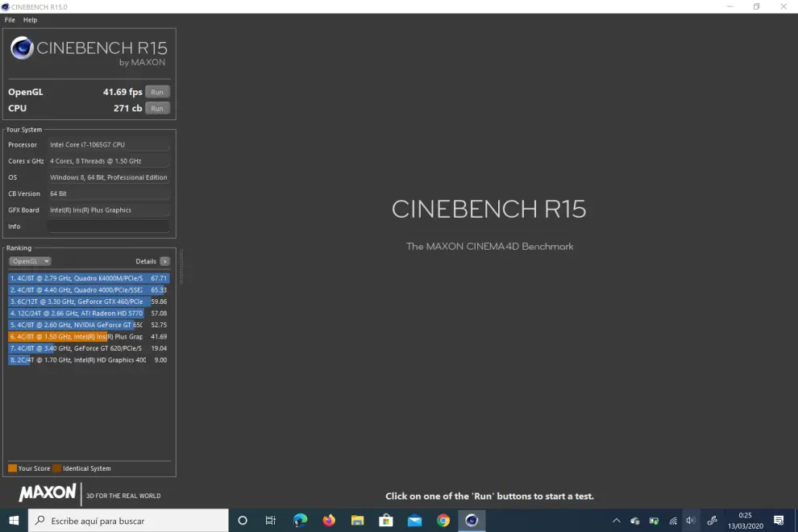Viewport: 798px width, 532px height.
Task: Open the Microsoft Store taskbar icon
Action: (386, 521)
